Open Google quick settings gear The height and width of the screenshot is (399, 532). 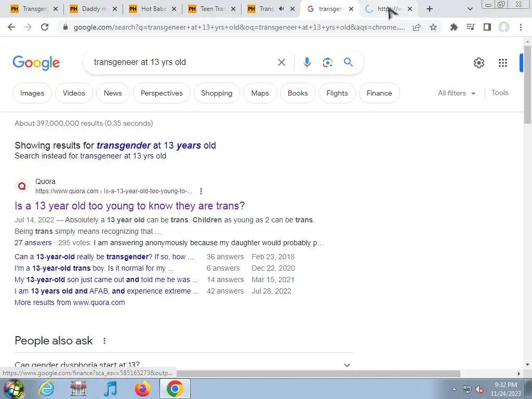click(478, 63)
